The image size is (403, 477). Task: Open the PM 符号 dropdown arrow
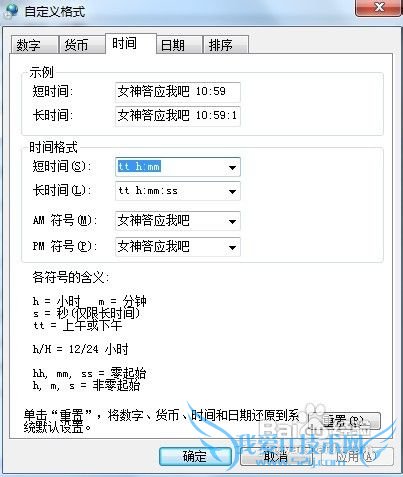click(x=232, y=247)
